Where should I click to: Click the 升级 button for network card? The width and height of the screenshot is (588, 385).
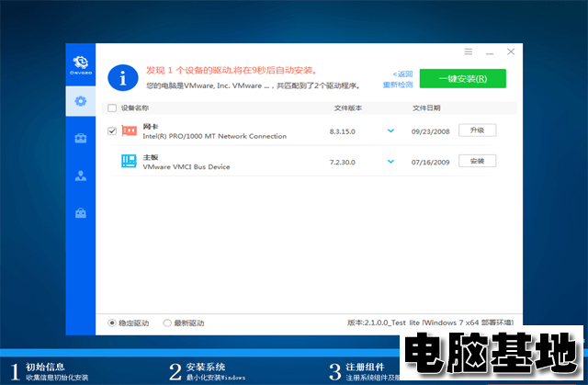click(x=478, y=130)
